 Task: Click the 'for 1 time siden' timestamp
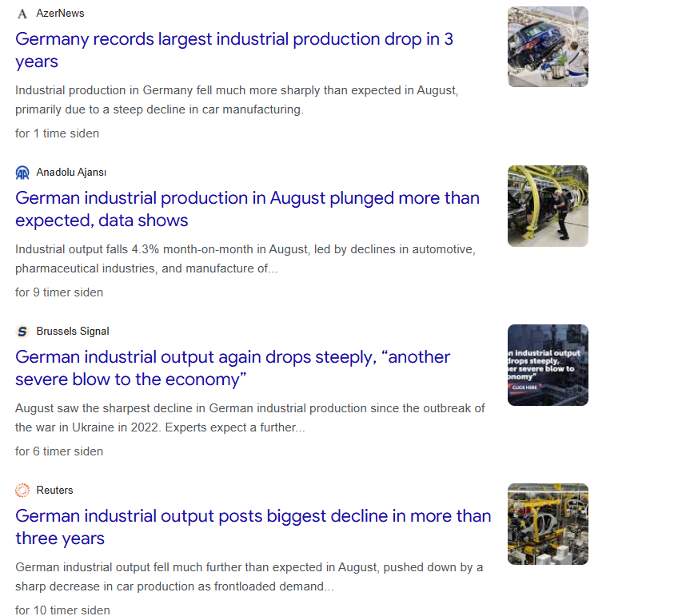57,133
